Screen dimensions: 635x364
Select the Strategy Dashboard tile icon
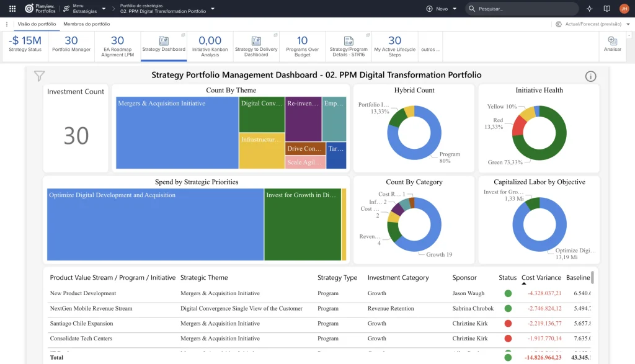(164, 40)
